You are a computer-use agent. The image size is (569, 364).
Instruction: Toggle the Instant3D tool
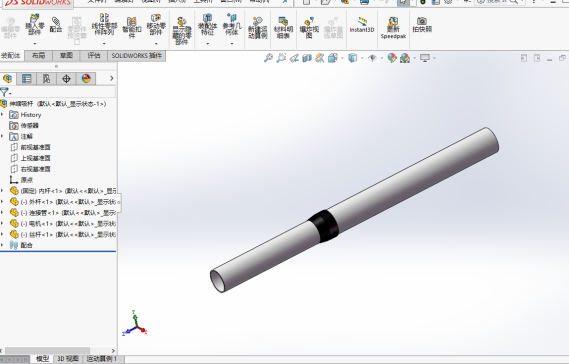362,25
